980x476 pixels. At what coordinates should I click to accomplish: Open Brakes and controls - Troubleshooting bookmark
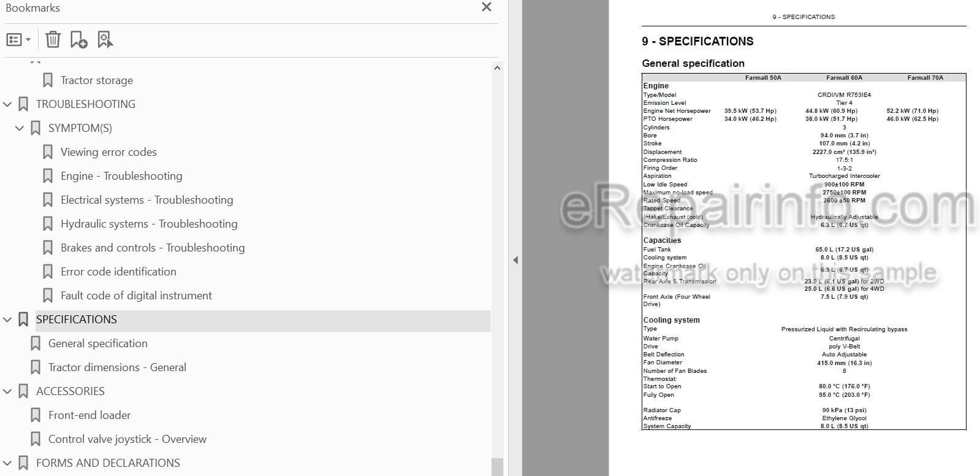point(153,248)
